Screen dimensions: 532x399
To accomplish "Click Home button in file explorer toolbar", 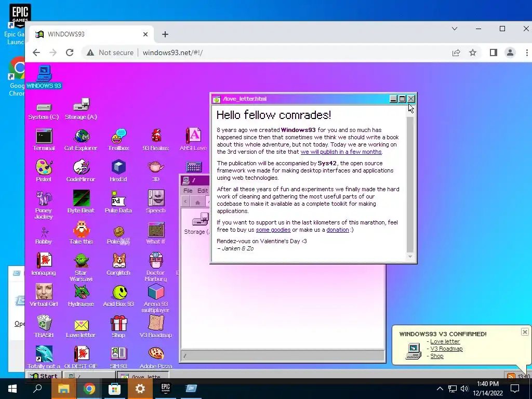I will click(197, 202).
